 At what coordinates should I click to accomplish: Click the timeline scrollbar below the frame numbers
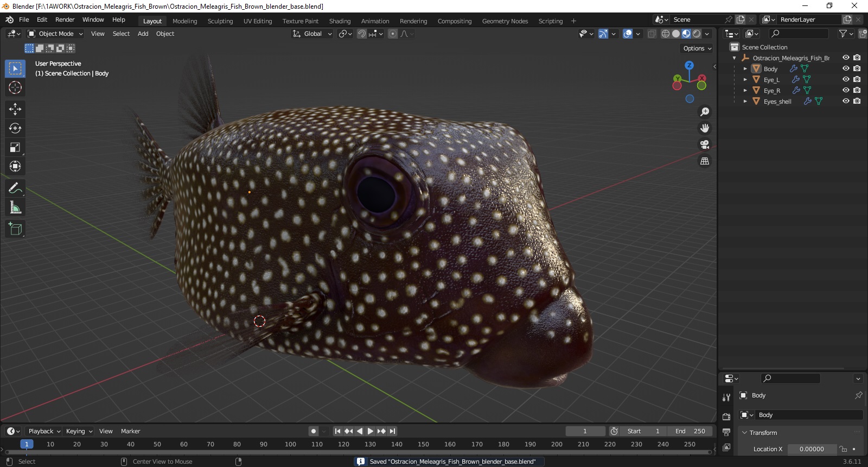click(358, 452)
